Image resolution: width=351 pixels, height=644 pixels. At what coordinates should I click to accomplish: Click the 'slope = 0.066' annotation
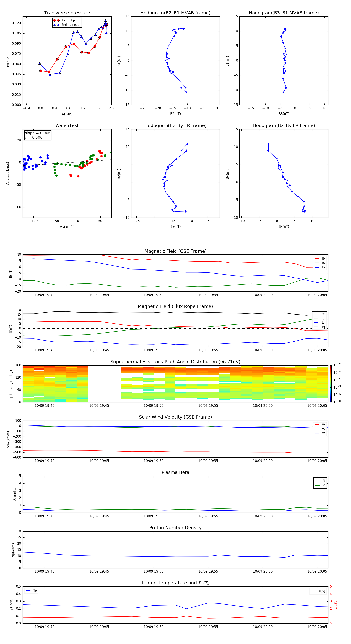pyautogui.click(x=38, y=133)
